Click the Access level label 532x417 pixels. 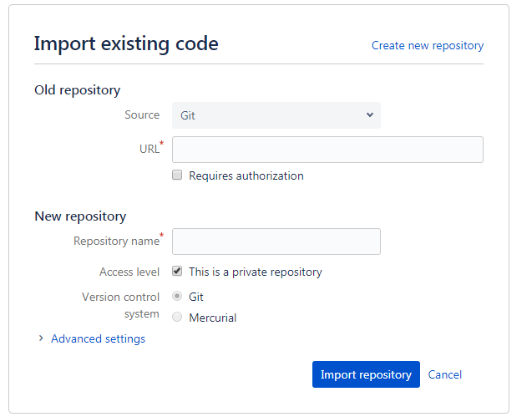[x=129, y=272]
